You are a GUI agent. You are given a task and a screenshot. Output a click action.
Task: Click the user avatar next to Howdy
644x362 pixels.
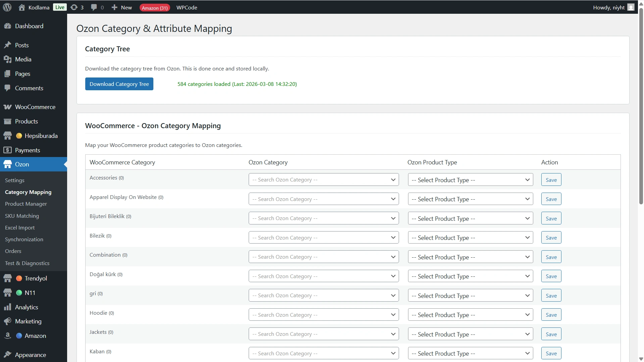click(631, 7)
